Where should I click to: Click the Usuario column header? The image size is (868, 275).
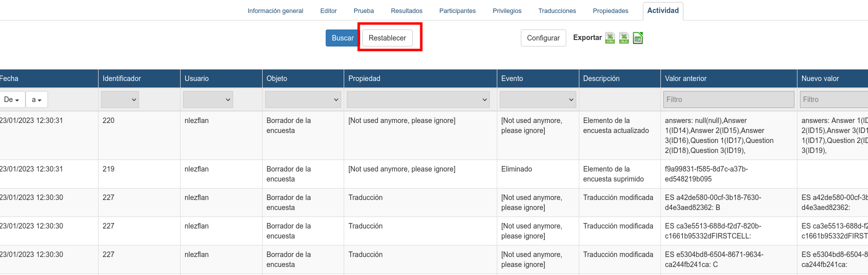click(221, 78)
